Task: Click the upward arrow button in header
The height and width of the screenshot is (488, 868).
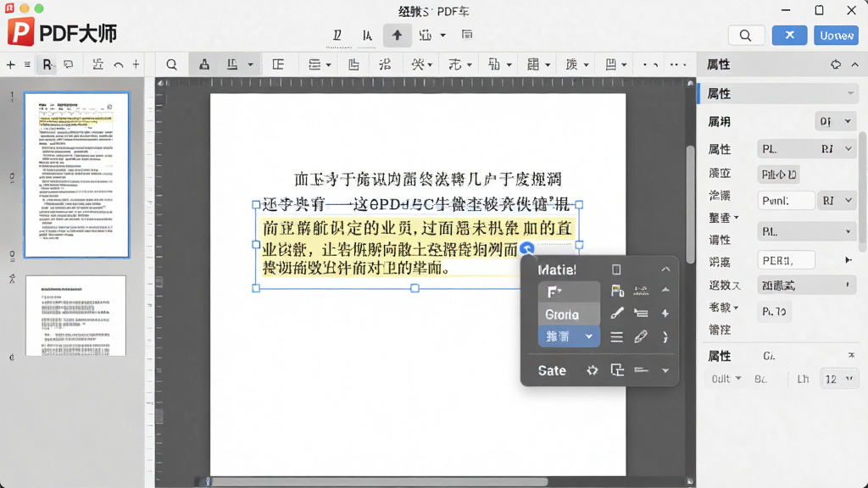Action: tap(397, 36)
